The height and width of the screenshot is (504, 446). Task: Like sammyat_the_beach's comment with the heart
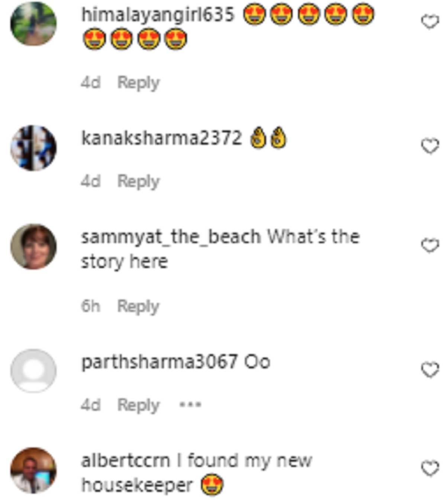click(430, 245)
